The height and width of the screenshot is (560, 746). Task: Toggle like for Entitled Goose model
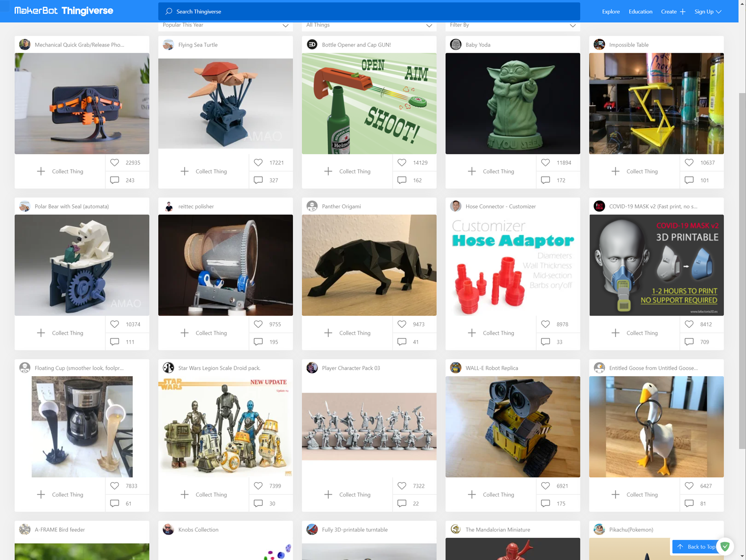click(689, 486)
